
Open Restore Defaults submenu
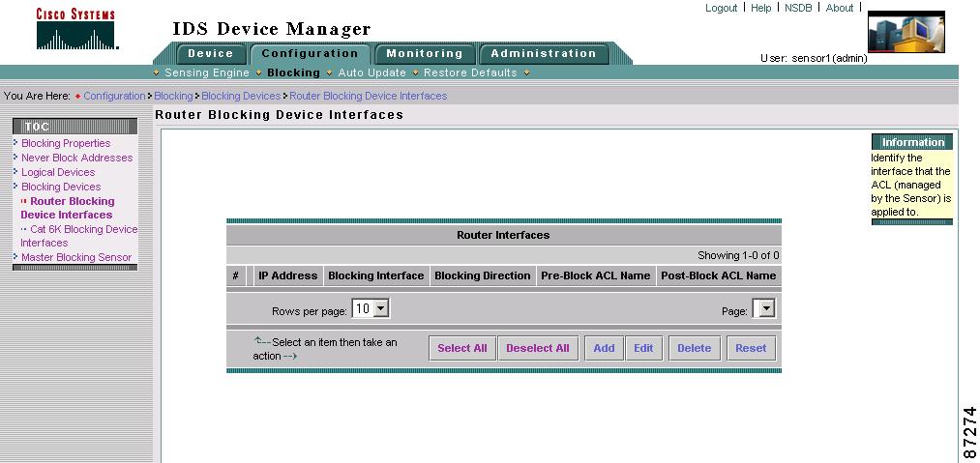pyautogui.click(x=470, y=72)
